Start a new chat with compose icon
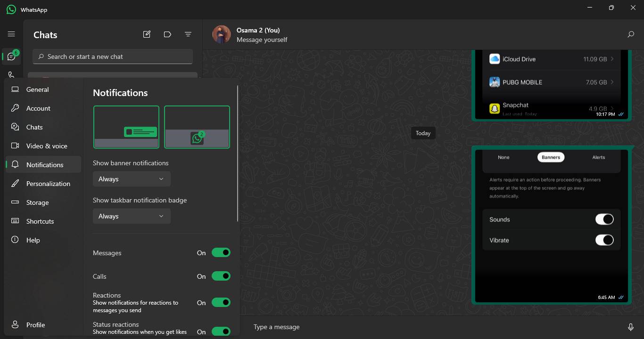 tap(147, 34)
